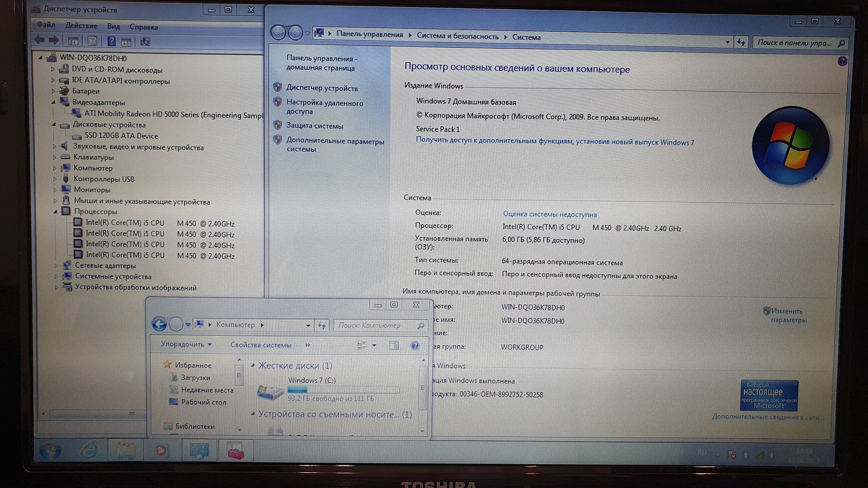Image resolution: width=868 pixels, height=488 pixels.
Task: Click the properties toolbar icon in Device Manager
Action: (92, 41)
